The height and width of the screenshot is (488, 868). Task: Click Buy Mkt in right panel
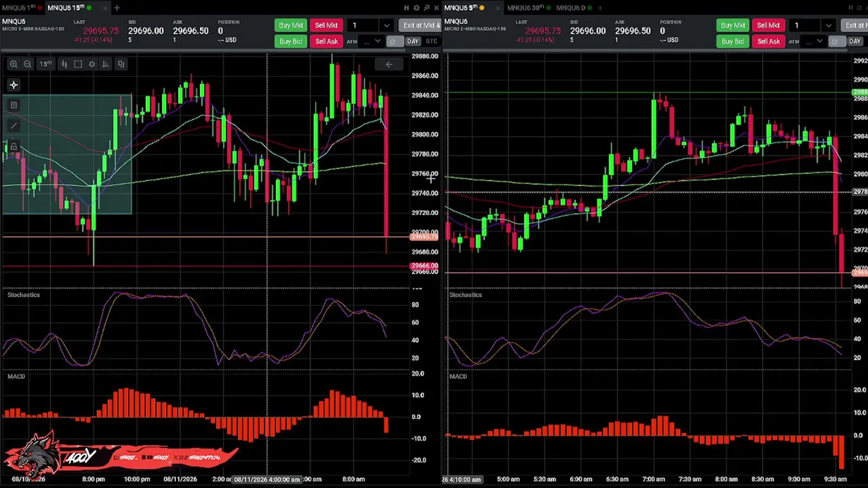[732, 26]
